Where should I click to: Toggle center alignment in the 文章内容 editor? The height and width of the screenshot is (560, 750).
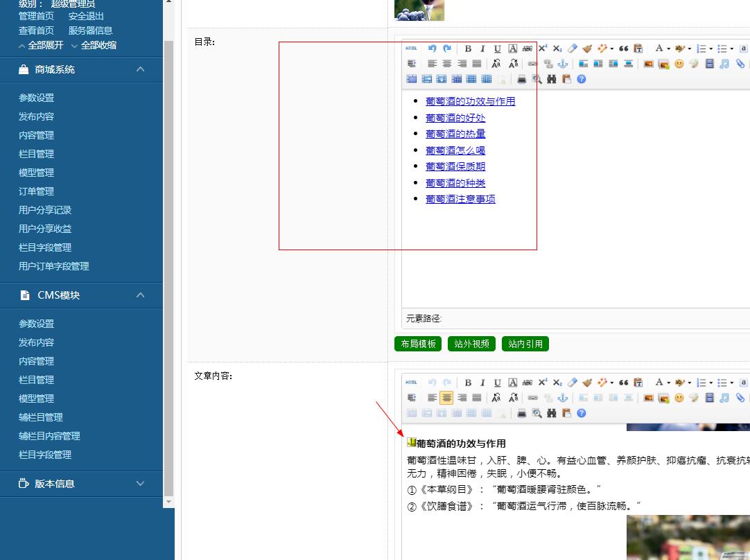446,398
